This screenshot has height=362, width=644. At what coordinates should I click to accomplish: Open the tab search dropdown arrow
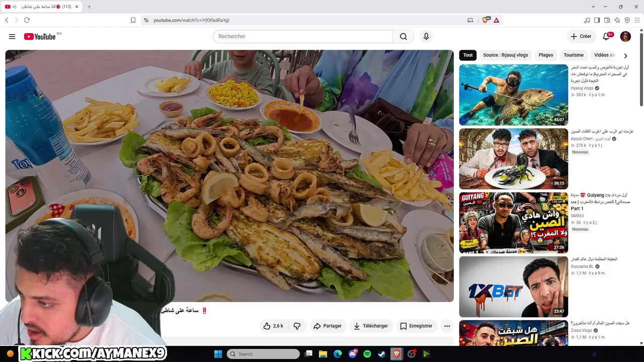tap(593, 7)
